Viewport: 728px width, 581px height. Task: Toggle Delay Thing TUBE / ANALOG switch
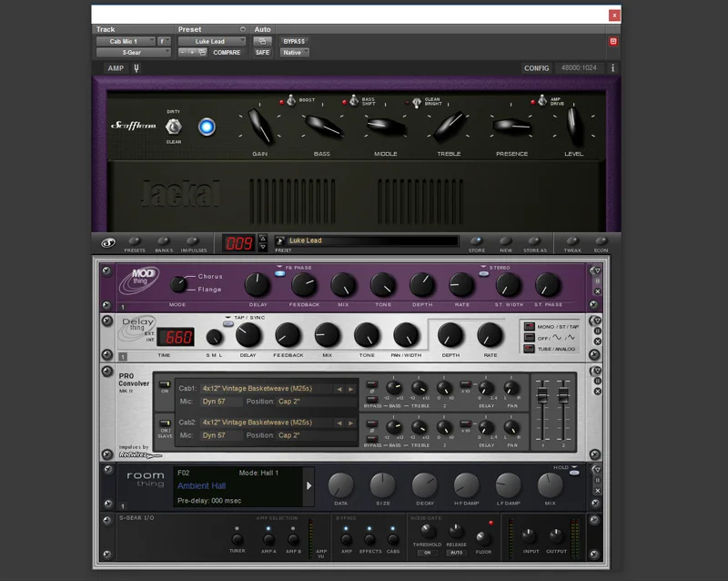(x=529, y=349)
